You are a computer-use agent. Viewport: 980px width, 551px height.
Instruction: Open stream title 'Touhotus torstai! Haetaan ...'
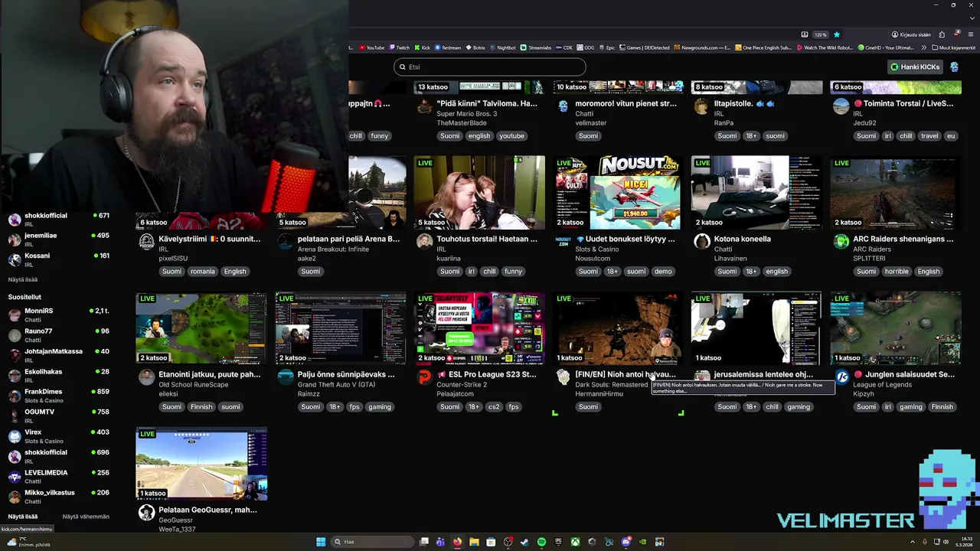tap(487, 239)
